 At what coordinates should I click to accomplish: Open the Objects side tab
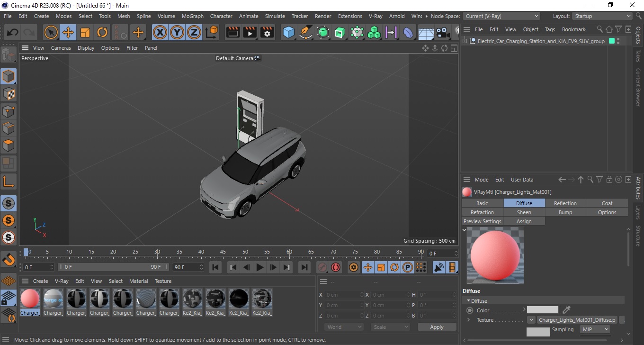[638, 36]
